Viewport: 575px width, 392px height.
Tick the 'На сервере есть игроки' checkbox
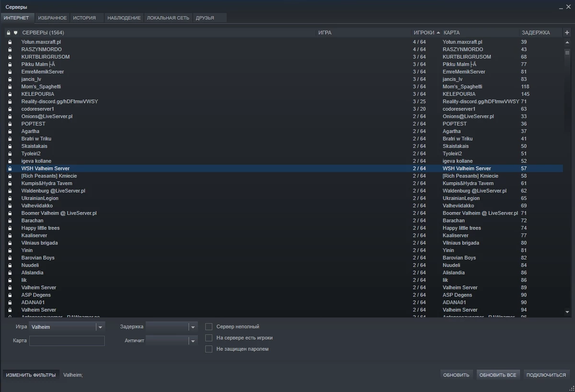[x=208, y=338]
